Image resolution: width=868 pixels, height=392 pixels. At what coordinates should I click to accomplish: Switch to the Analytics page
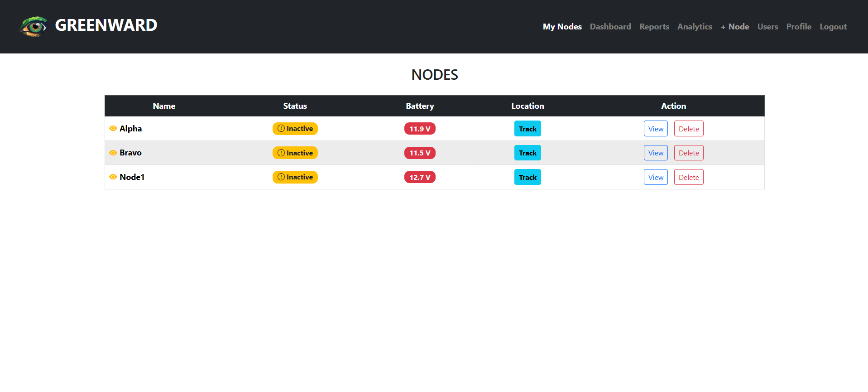coord(695,27)
